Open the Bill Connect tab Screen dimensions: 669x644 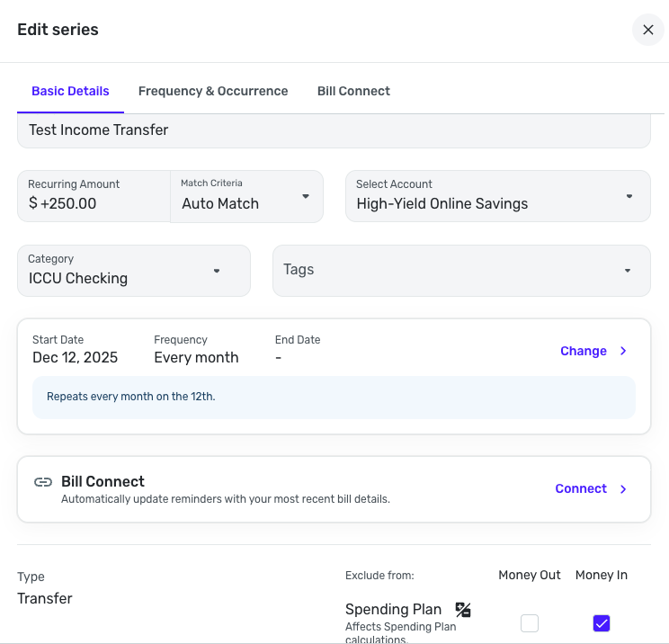[x=353, y=91]
